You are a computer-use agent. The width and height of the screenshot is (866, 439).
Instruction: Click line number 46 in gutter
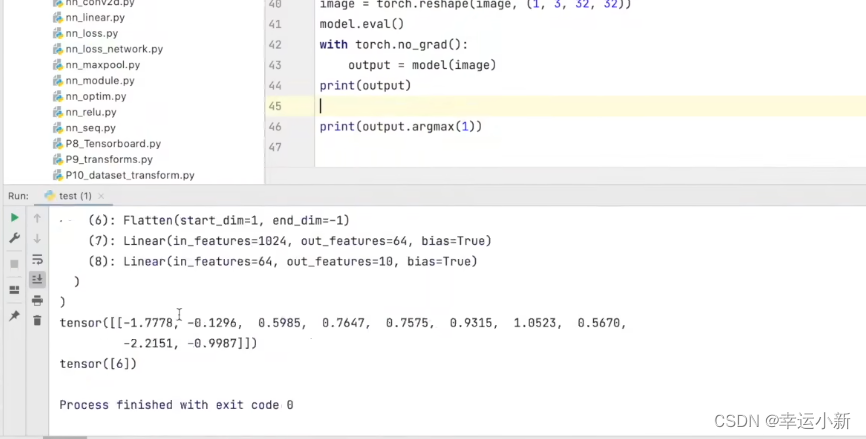coord(274,126)
